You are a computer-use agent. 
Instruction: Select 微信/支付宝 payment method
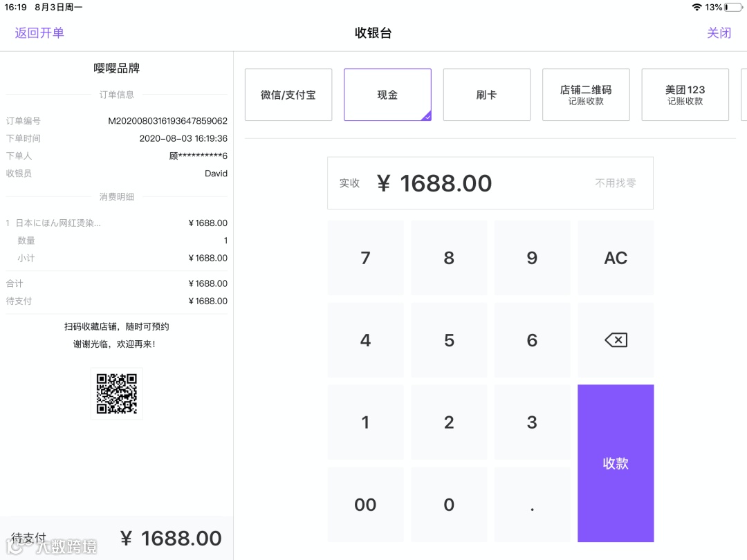[x=288, y=95]
